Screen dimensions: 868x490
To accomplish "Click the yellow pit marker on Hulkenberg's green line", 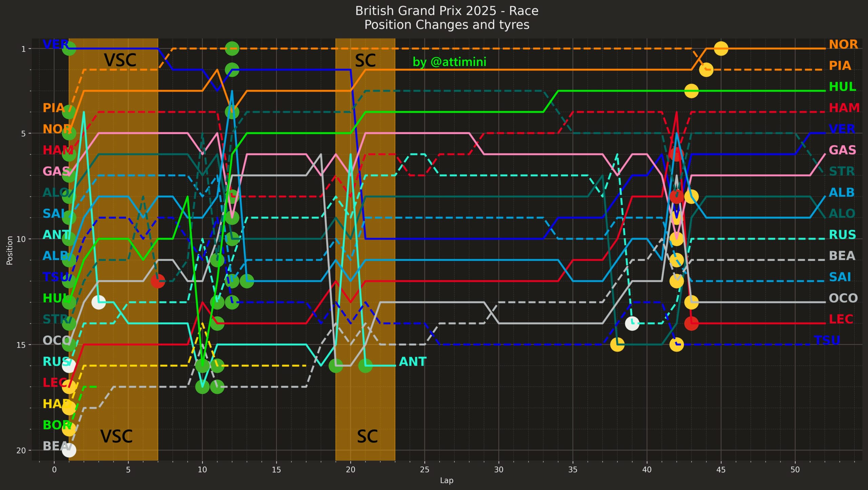I will [x=691, y=91].
